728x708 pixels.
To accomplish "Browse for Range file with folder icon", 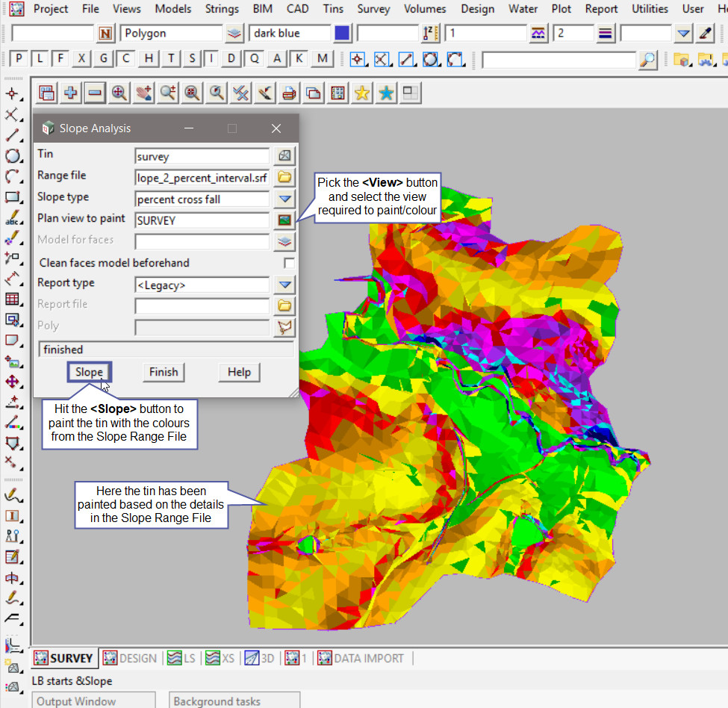I will tap(284, 177).
